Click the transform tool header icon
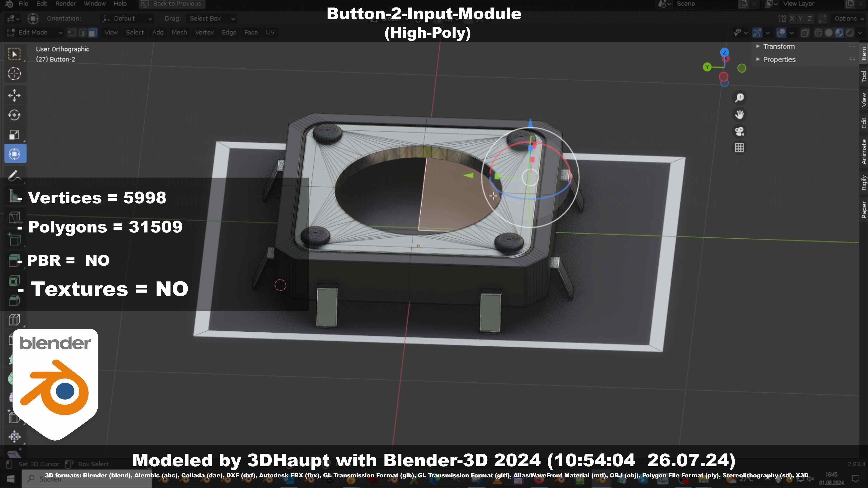This screenshot has height=488, width=868. [33, 19]
